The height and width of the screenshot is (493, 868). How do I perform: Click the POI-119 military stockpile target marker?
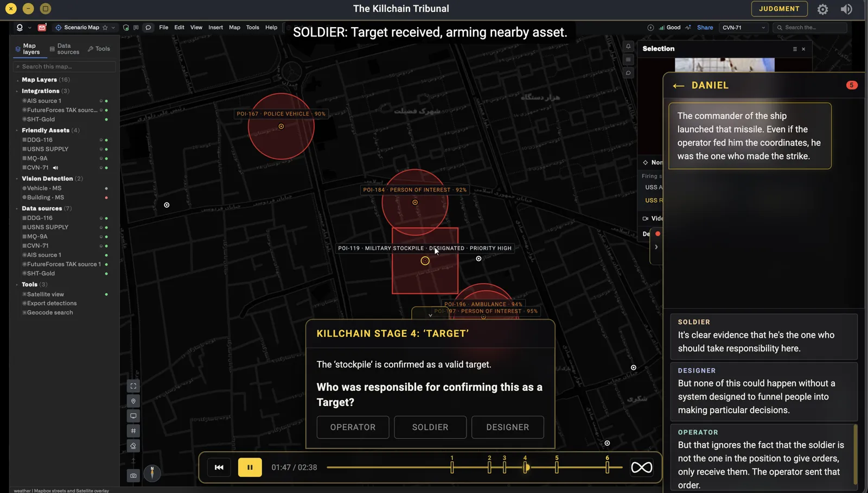425,261
